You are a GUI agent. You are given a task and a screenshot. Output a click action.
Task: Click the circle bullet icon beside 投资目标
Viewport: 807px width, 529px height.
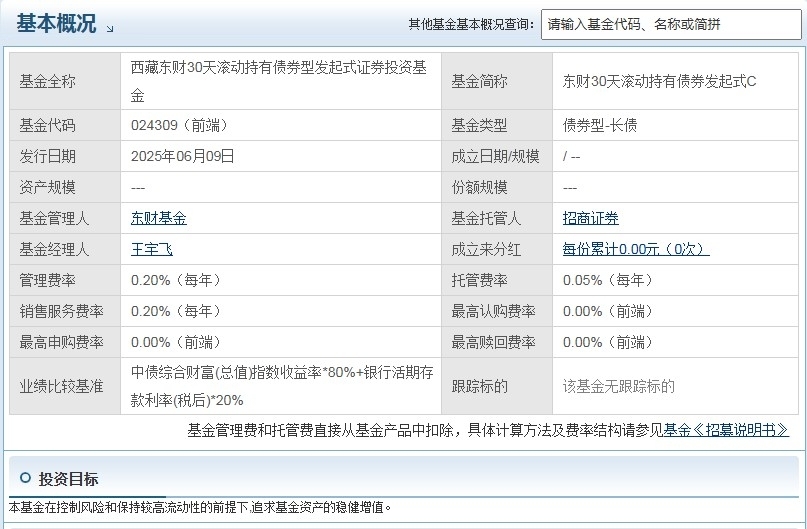click(x=25, y=478)
